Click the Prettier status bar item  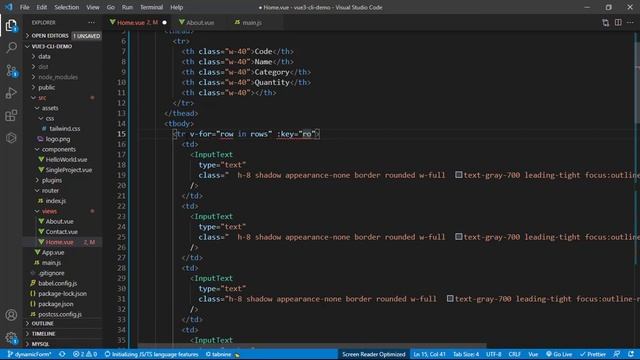(593, 354)
